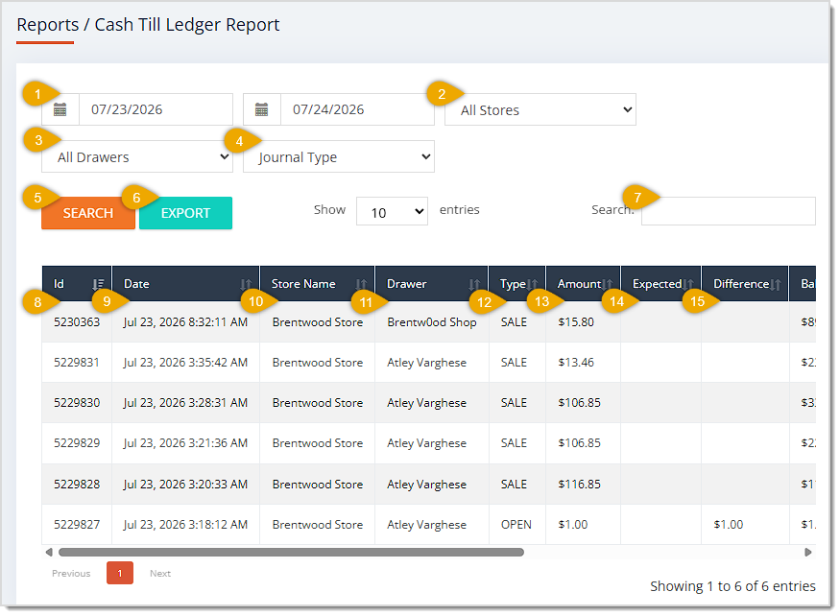The width and height of the screenshot is (840, 616).
Task: Open the All Stores dropdown
Action: [540, 109]
